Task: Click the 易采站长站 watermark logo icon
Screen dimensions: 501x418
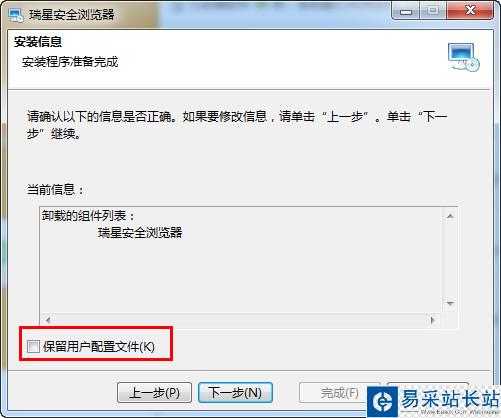Action: (x=383, y=402)
